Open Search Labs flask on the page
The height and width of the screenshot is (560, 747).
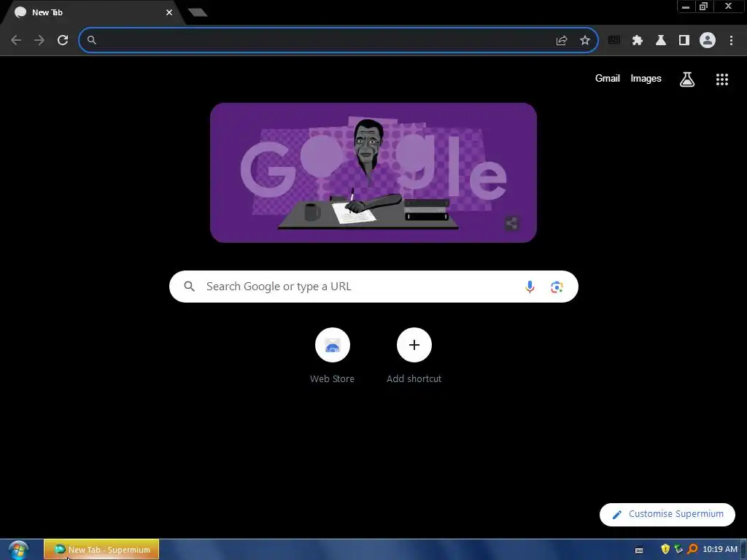(687, 79)
